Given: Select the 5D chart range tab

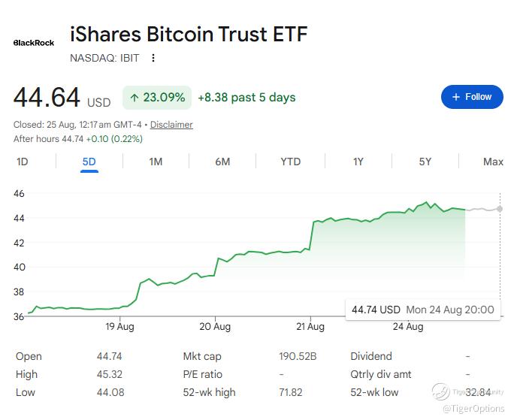Looking at the screenshot, I should tap(89, 162).
